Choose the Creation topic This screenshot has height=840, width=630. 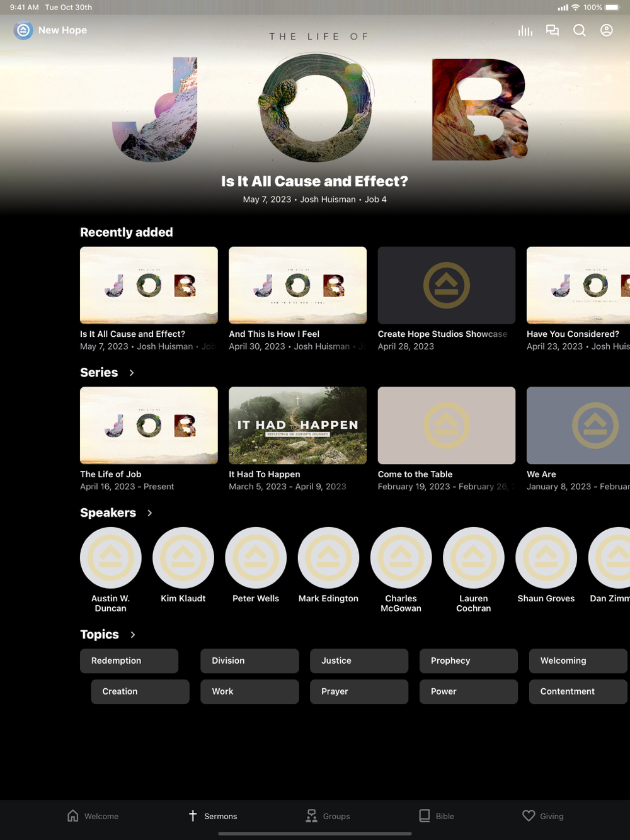point(140,691)
